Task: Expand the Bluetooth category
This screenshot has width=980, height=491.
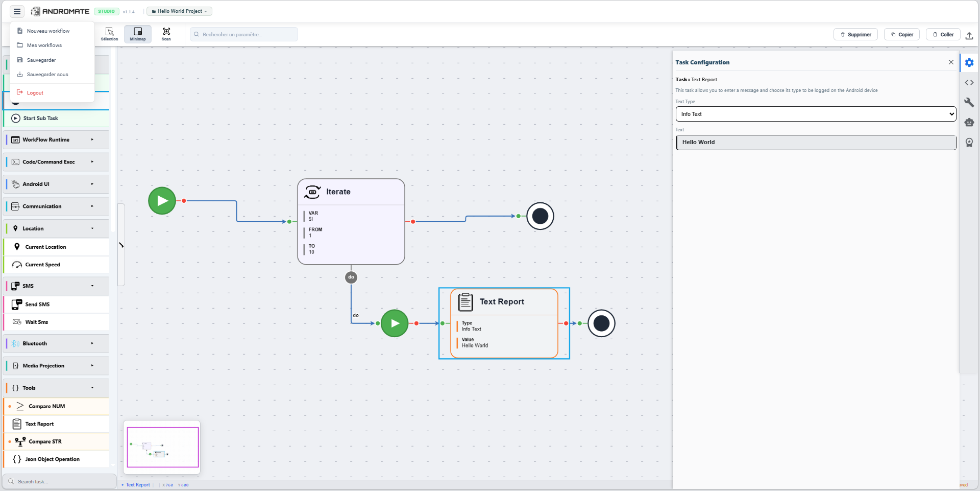Action: pyautogui.click(x=57, y=344)
